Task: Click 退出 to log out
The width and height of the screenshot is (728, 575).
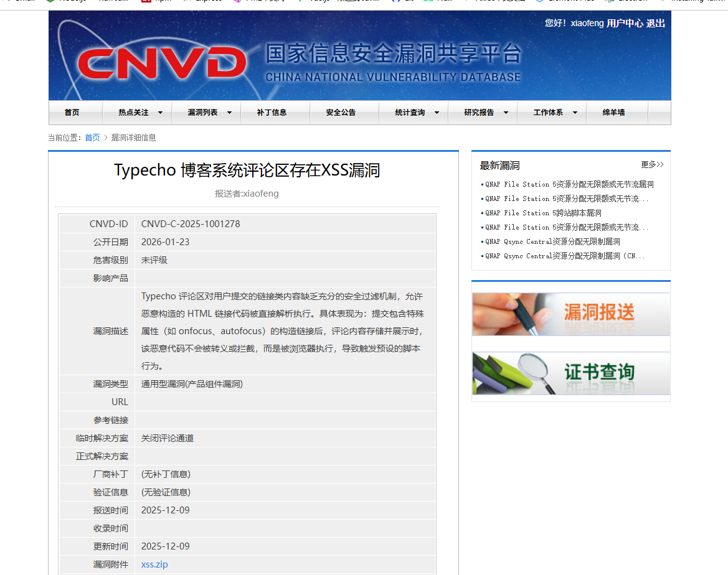Action: point(656,23)
